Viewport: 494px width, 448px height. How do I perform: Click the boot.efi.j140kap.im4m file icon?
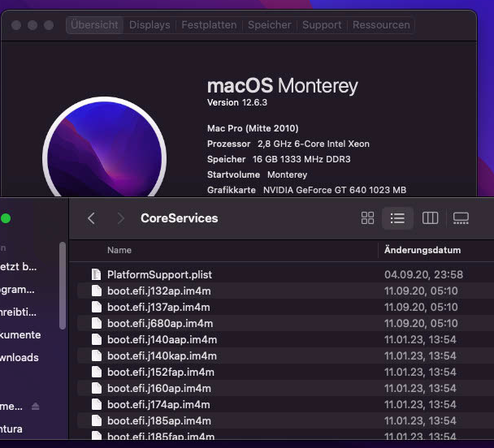[97, 355]
